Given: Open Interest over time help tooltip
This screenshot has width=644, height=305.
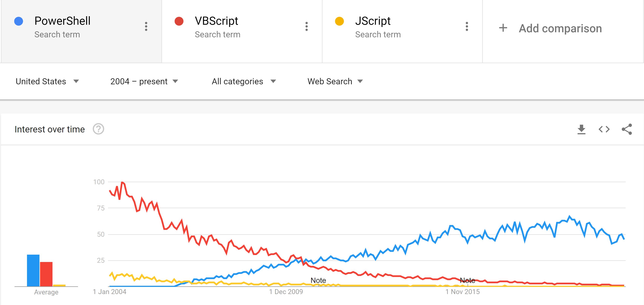Looking at the screenshot, I should point(98,129).
